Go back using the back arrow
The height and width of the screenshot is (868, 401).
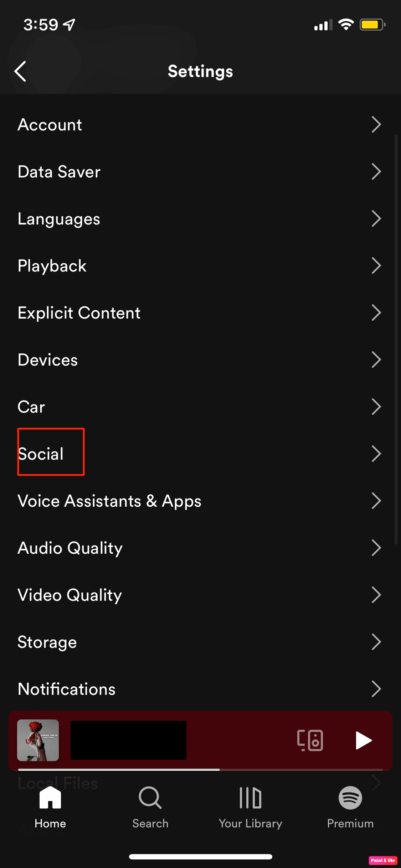click(20, 71)
